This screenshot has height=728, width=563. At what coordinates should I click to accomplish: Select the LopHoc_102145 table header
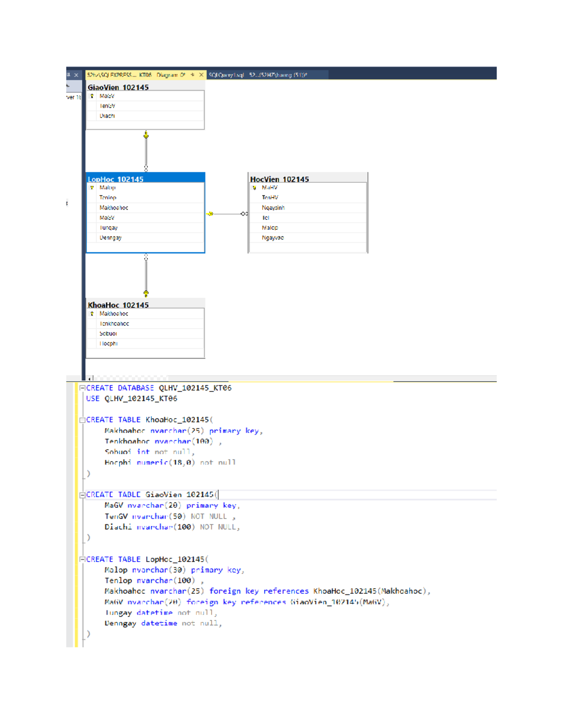coord(145,179)
